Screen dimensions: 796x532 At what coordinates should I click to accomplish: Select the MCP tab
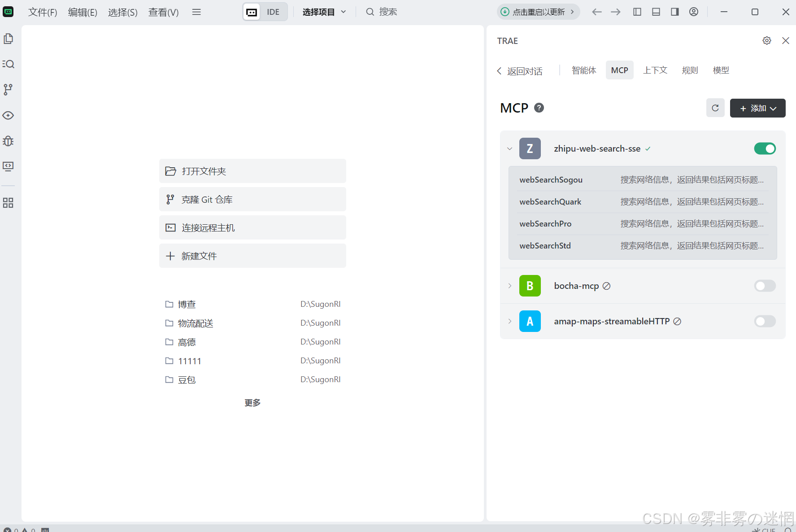pos(620,70)
